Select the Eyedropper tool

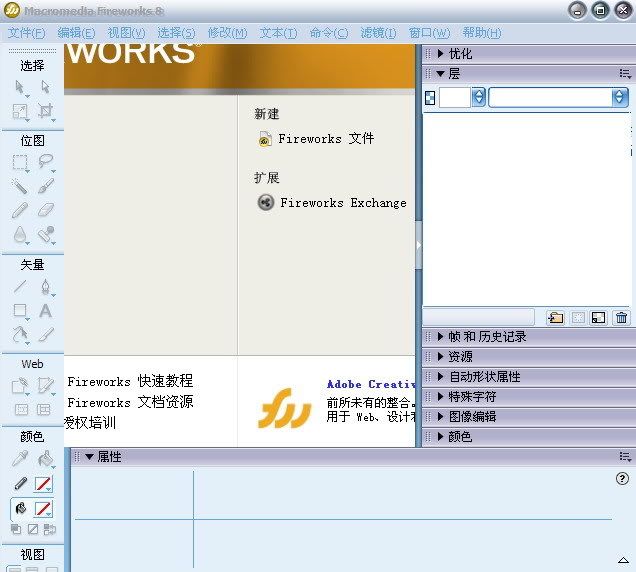(x=19, y=458)
